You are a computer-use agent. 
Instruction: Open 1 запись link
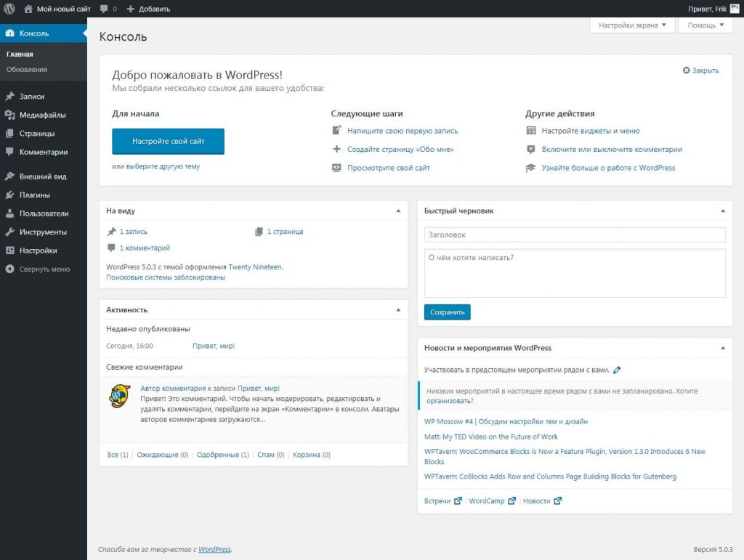click(134, 232)
